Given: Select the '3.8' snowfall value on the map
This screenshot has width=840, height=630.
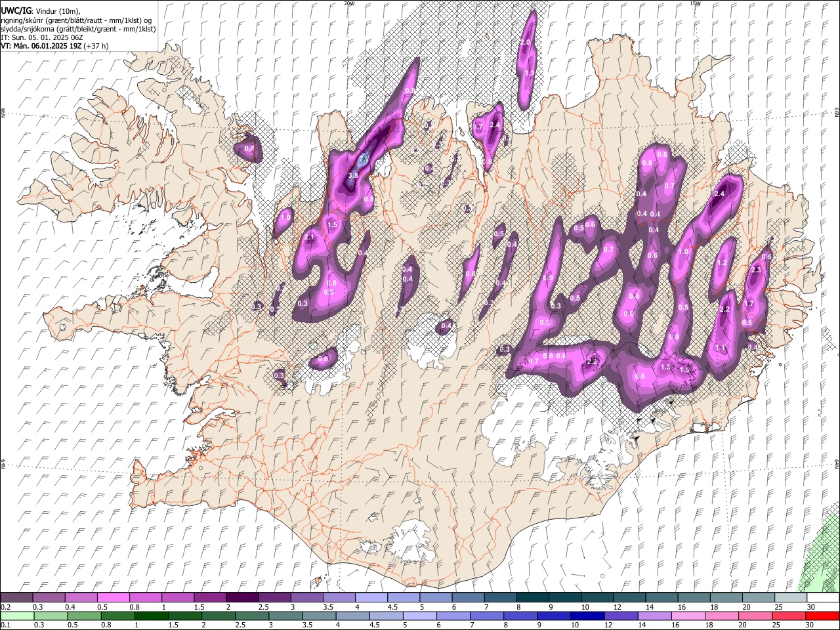Looking at the screenshot, I should (353, 175).
